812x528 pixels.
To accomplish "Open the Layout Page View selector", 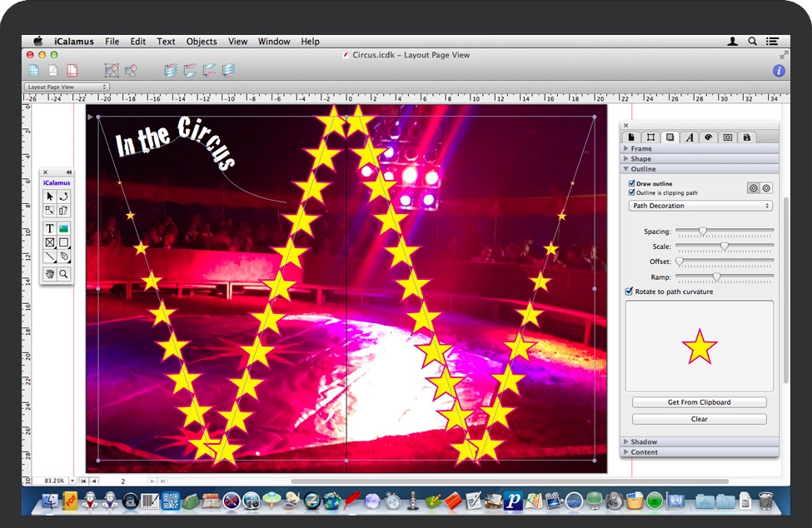I will click(67, 87).
